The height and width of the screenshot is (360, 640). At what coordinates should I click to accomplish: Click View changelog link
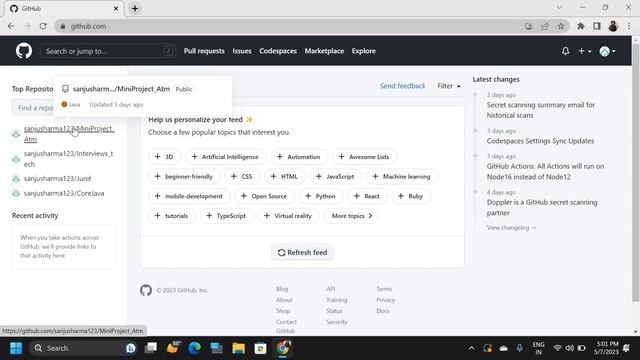click(x=511, y=227)
